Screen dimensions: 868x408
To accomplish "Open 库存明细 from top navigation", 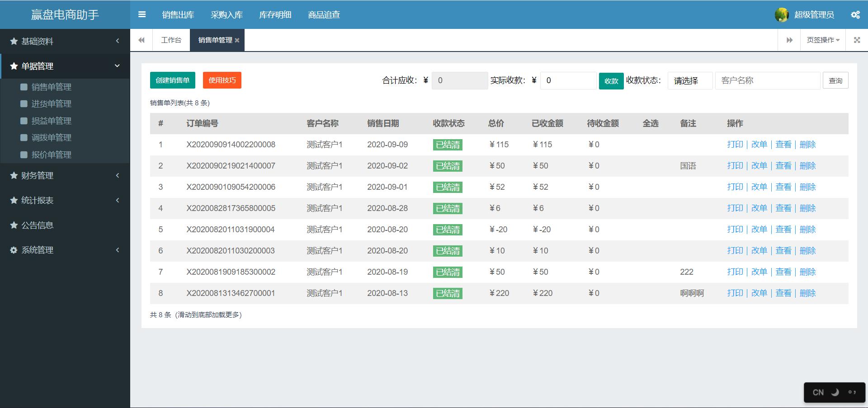I will 275,15.
